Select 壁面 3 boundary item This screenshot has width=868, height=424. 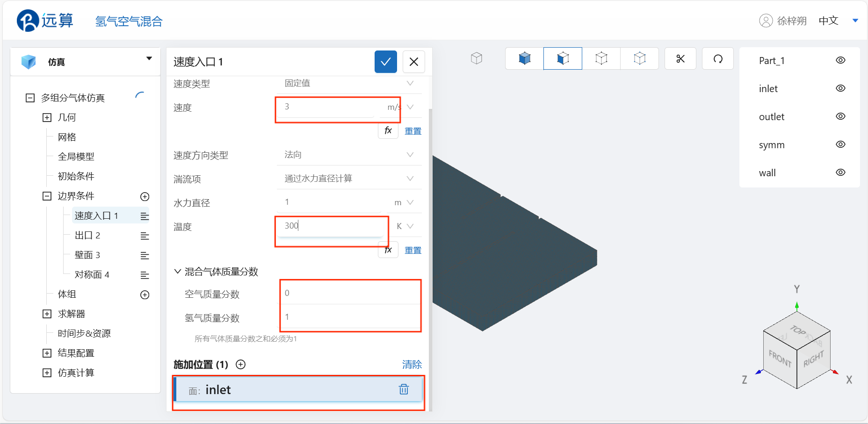tap(87, 255)
